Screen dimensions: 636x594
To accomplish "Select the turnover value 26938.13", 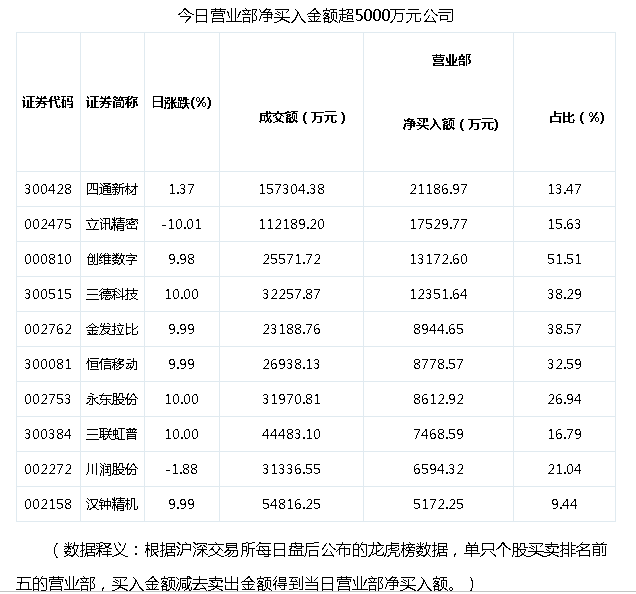I will [290, 364].
